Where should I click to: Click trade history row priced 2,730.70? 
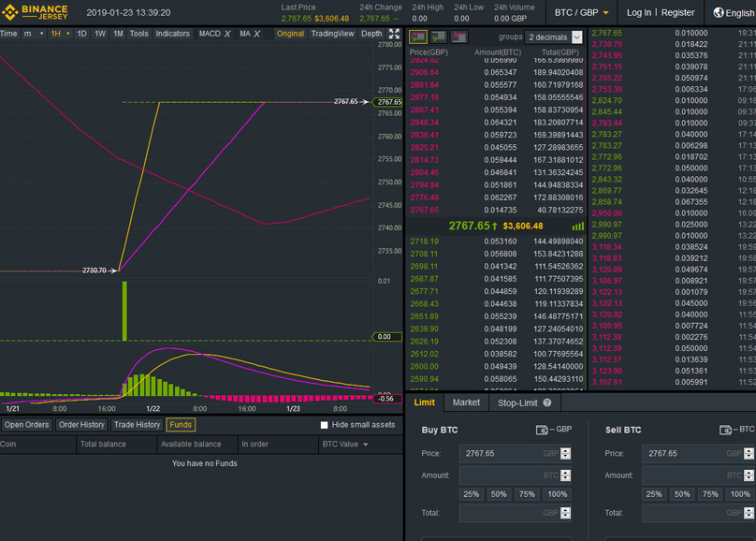click(x=673, y=44)
